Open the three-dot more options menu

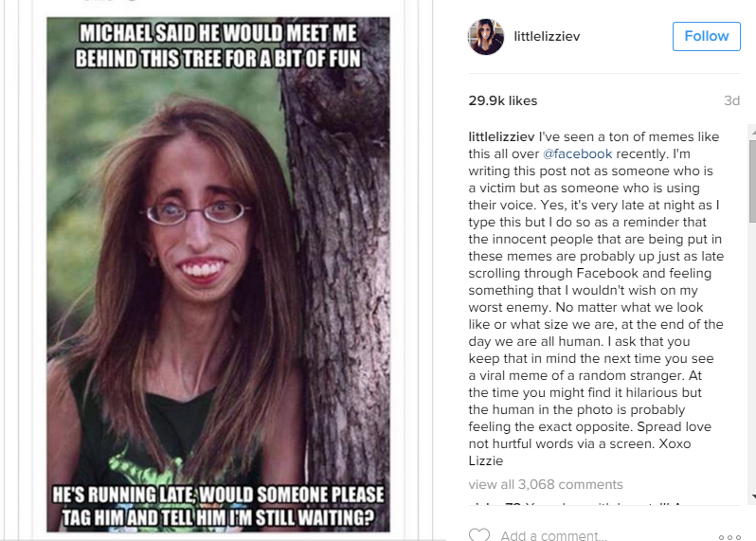tap(729, 536)
